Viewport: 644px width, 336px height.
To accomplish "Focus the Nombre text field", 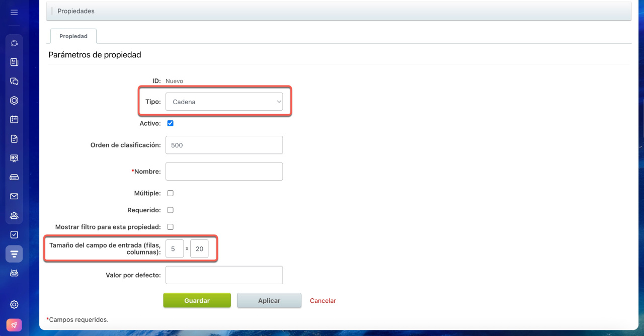I will (x=224, y=172).
